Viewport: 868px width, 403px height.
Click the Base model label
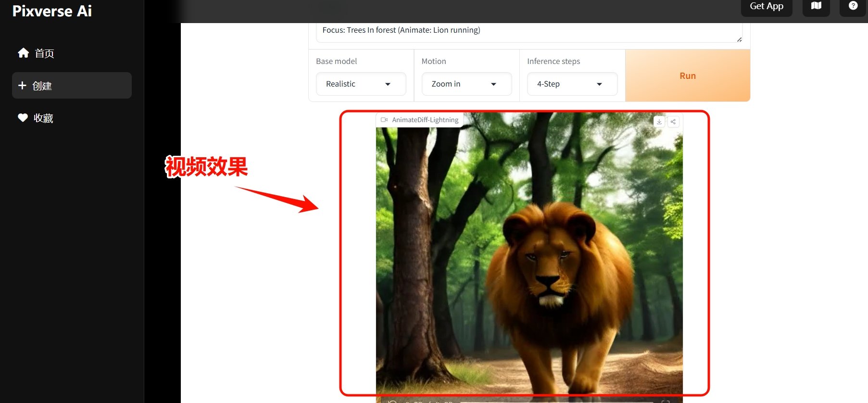(x=336, y=61)
